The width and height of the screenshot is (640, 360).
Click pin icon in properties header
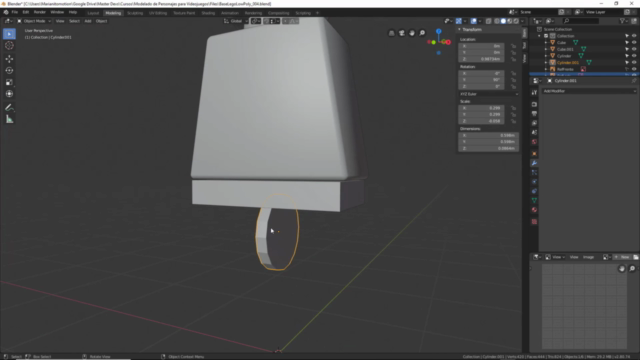[x=634, y=81]
